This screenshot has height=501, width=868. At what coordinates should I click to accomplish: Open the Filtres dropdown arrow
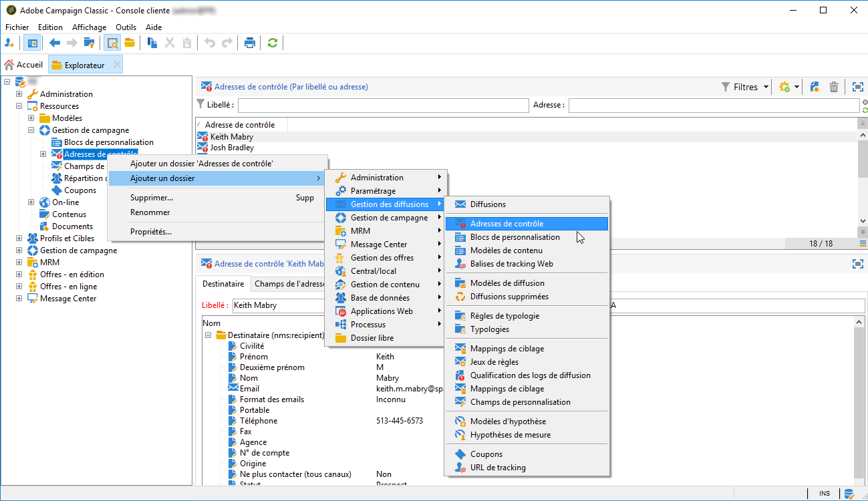tap(766, 87)
